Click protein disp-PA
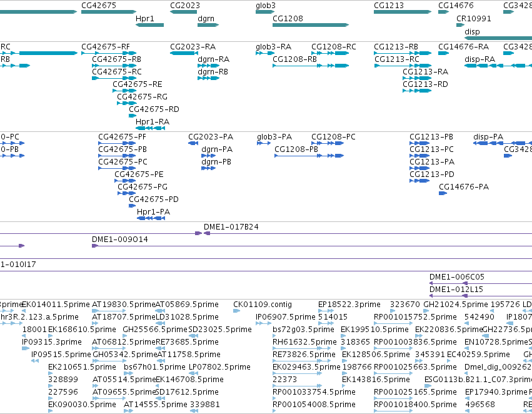Image resolution: width=532 pixels, height=414 pixels. [488, 137]
